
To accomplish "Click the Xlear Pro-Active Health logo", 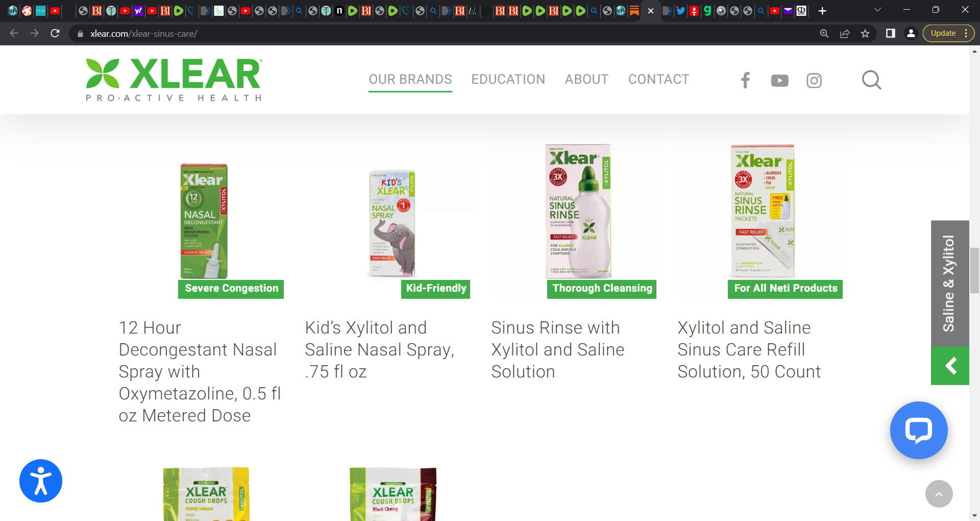I will coord(174,80).
